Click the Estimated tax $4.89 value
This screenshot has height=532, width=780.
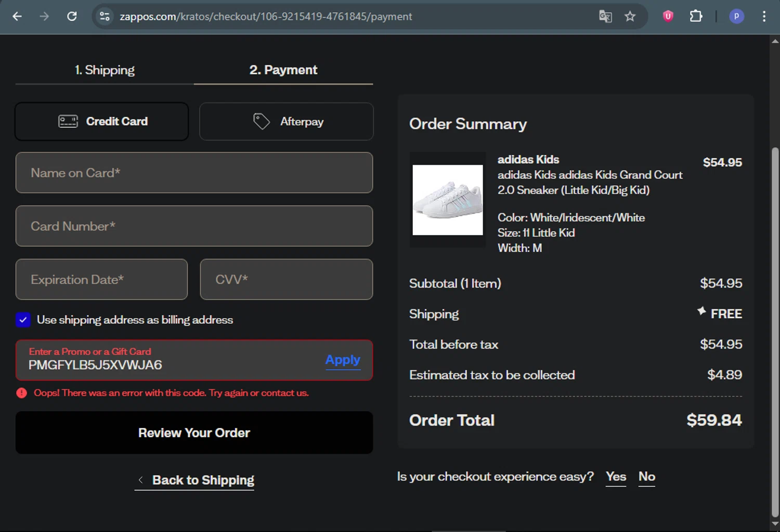[x=724, y=375]
